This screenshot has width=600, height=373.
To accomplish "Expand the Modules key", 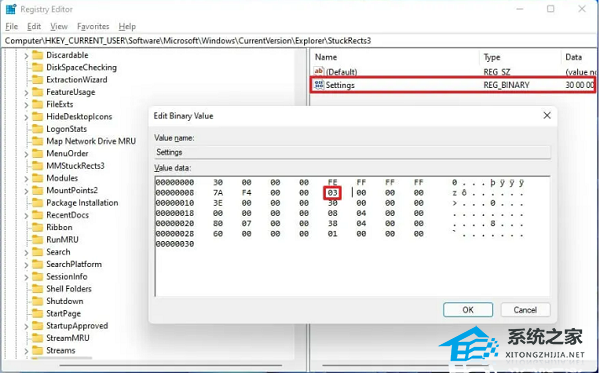I will point(26,179).
